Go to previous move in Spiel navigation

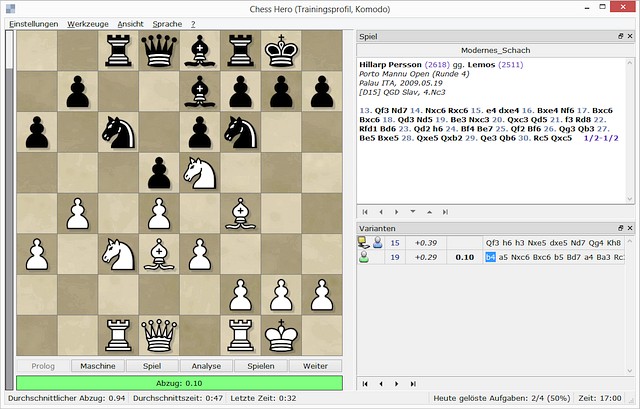click(x=381, y=212)
